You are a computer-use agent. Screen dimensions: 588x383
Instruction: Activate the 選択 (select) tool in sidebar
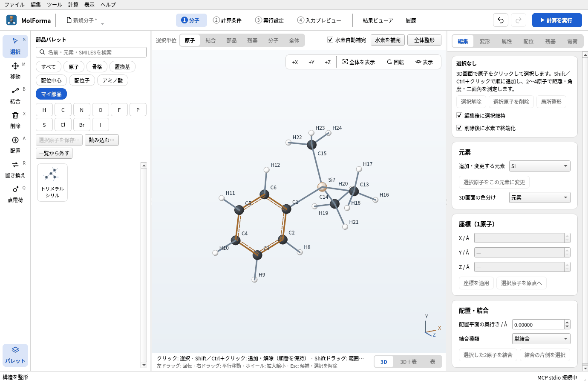(x=15, y=46)
